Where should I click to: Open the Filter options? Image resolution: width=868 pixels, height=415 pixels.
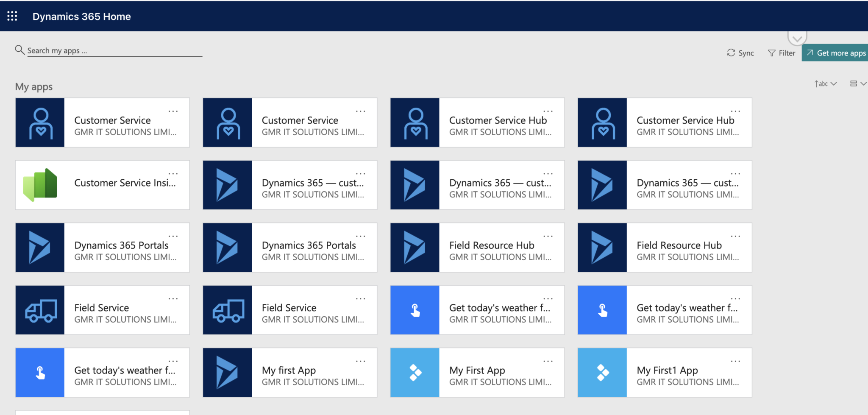coord(782,53)
